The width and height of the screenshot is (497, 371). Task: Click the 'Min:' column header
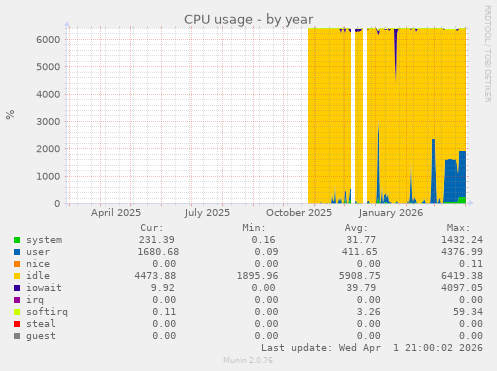[x=254, y=228]
